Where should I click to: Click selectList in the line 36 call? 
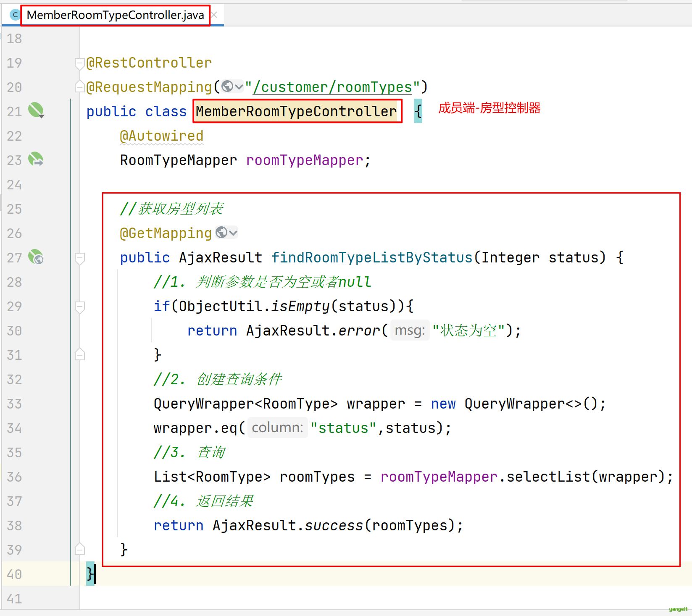coord(548,477)
